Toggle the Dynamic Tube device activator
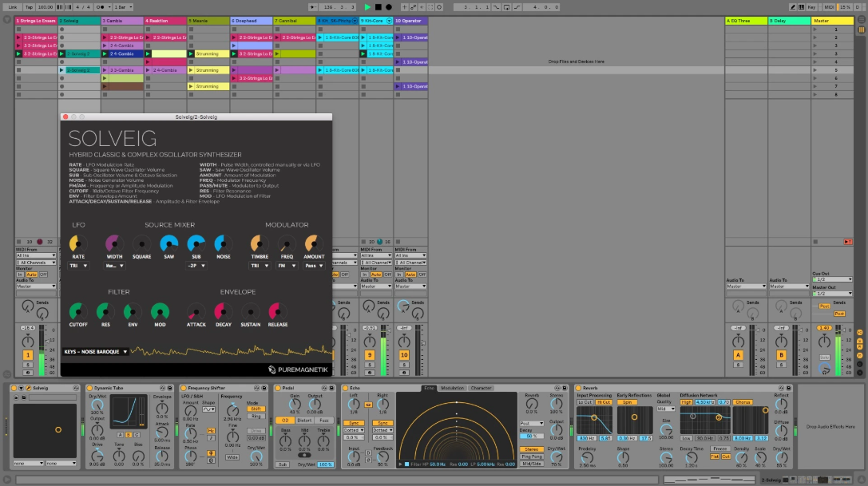868x486 pixels. coord(89,388)
